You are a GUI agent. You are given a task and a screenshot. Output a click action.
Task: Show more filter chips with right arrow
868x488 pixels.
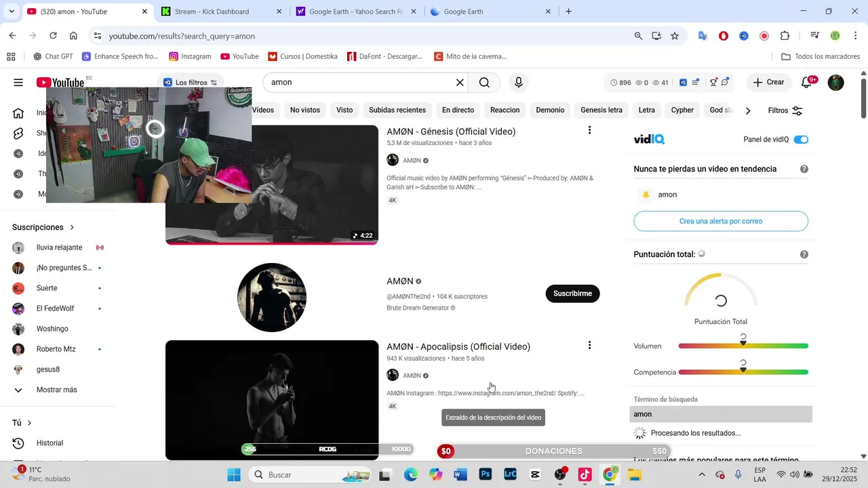coord(748,110)
